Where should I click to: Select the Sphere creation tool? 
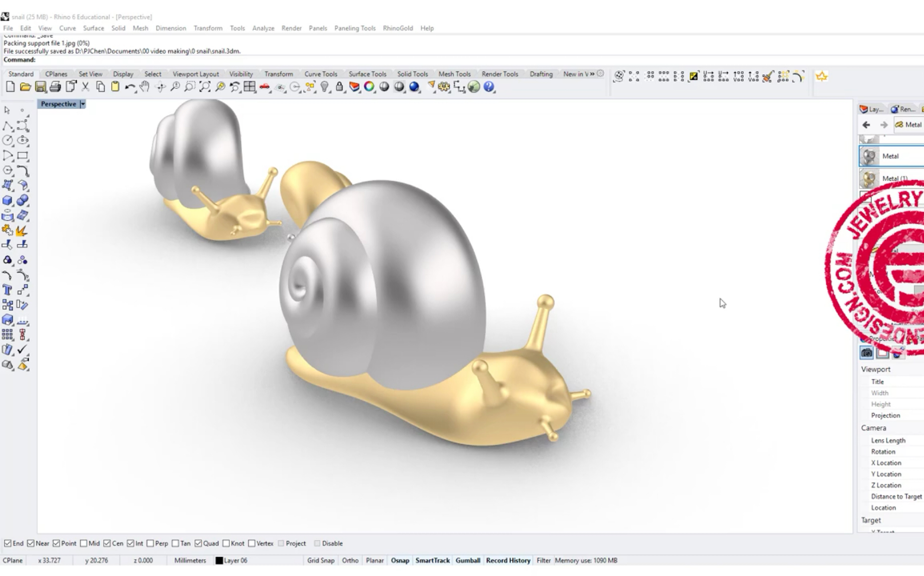coord(23,200)
